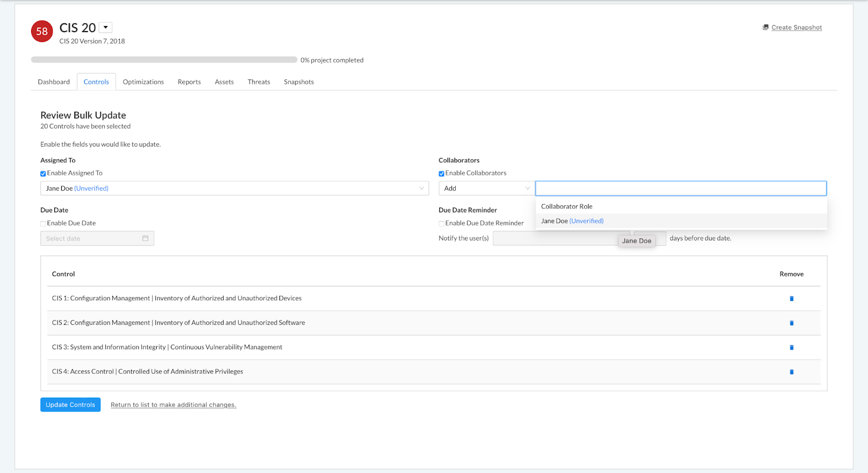The width and height of the screenshot is (868, 473).
Task: Open the Assigned To Jane Doe dropdown
Action: pyautogui.click(x=234, y=188)
